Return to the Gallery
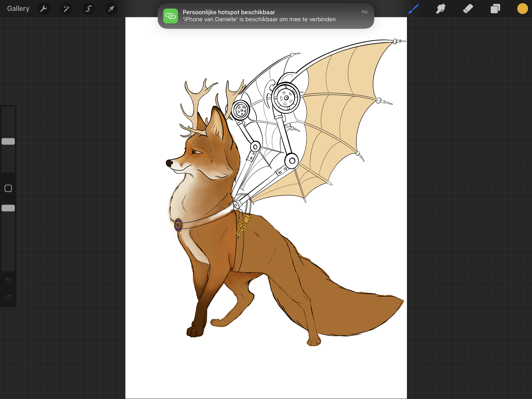This screenshot has width=532, height=399. (x=18, y=9)
